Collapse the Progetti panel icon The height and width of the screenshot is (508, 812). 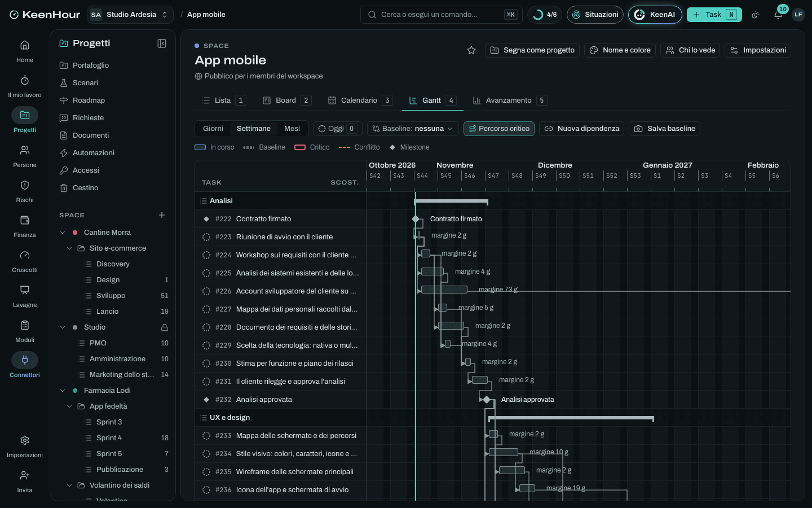pos(162,43)
